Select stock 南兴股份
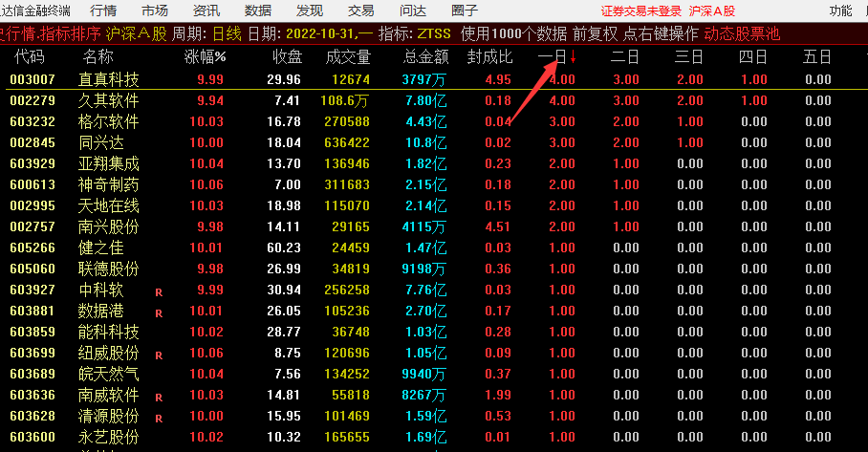 pyautogui.click(x=109, y=226)
